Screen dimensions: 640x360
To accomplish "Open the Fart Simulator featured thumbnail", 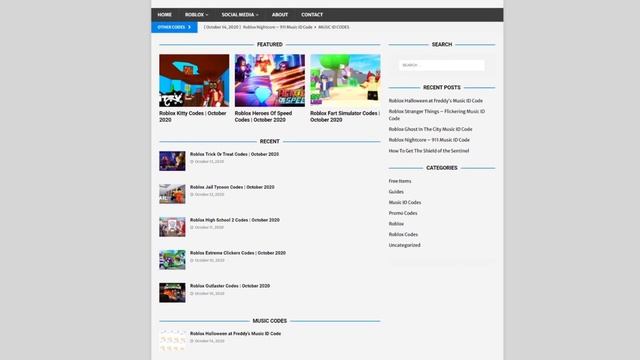I will (x=345, y=80).
